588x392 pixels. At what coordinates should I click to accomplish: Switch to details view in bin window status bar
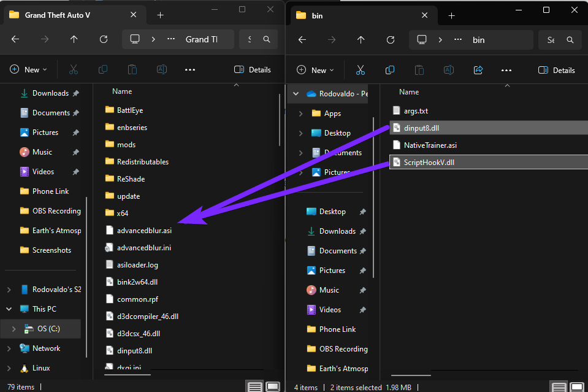click(559, 387)
